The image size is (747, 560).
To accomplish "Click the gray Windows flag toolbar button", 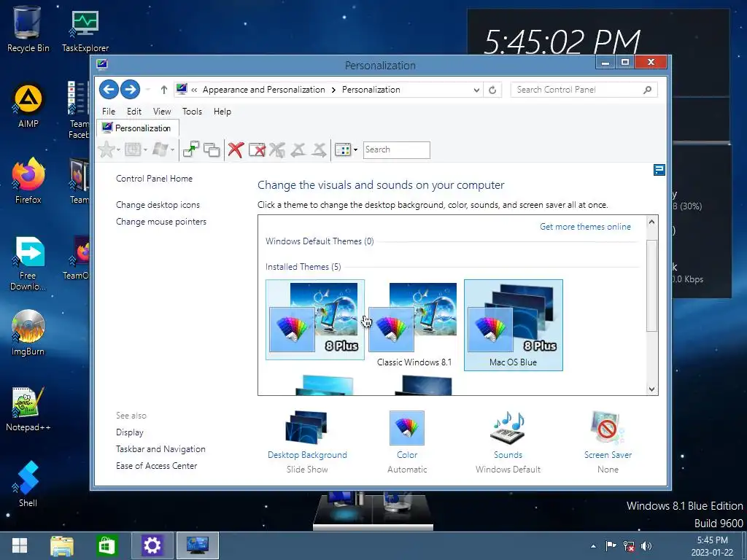I will [160, 150].
